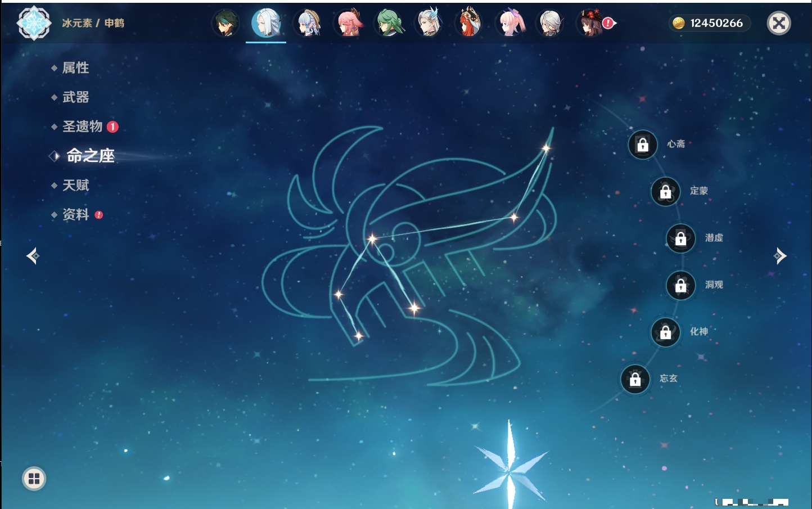Open the 天赋 talents tab
812x509 pixels.
tap(75, 185)
